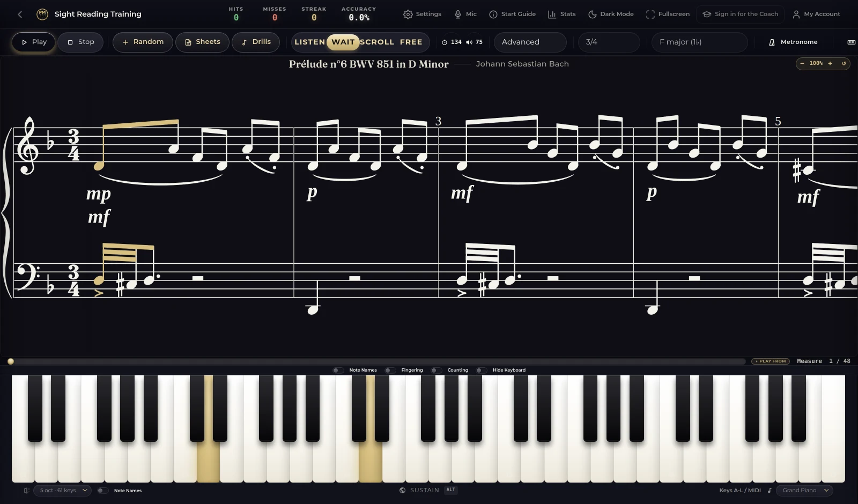This screenshot has width=858, height=504.
Task: Click the PM logo beside Sight Reading Training
Action: 42,14
